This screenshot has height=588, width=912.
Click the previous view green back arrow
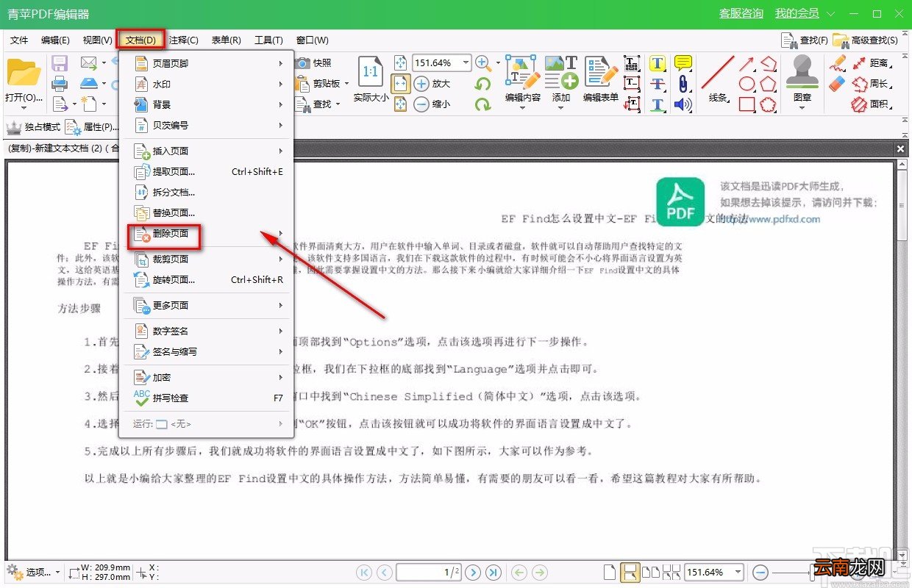click(x=519, y=572)
